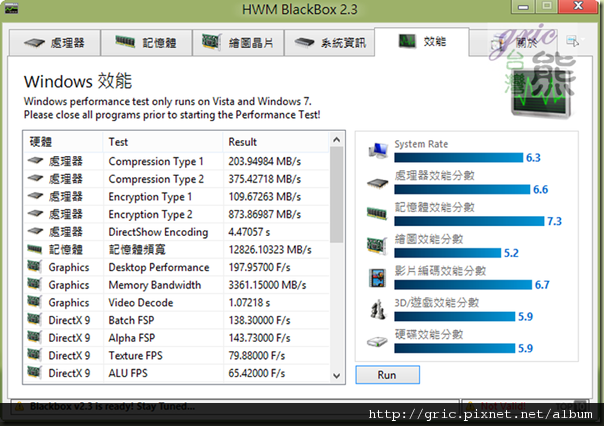Click the RAM icon in 記憶體頻寬 row
Viewport: 604px width, 426px height.
(35, 250)
